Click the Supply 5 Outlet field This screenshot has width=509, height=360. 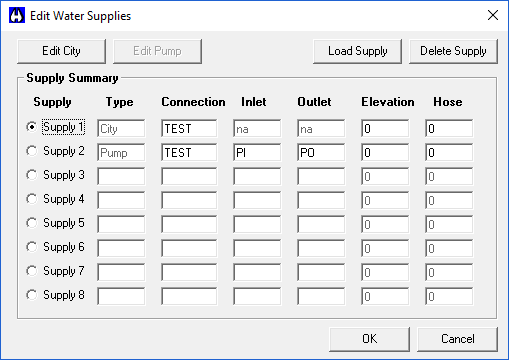321,224
